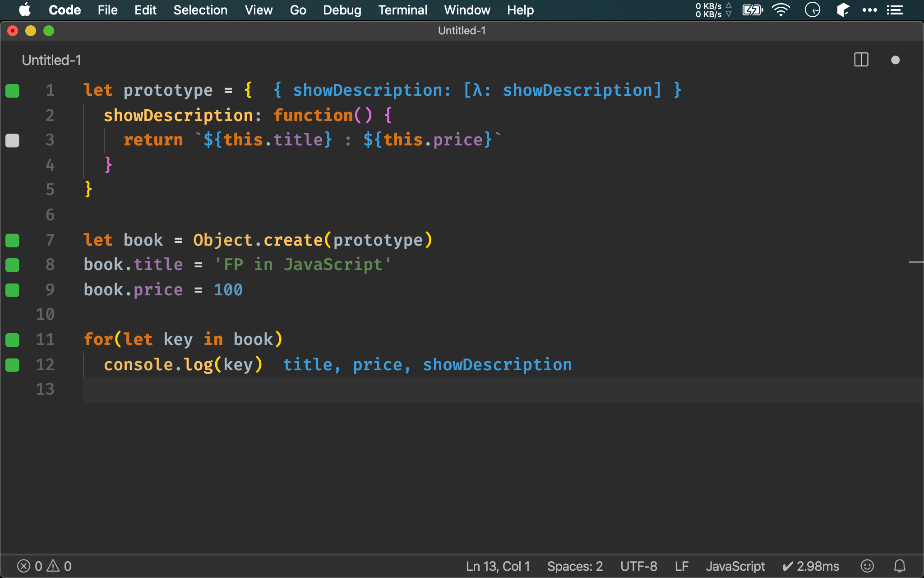This screenshot has width=924, height=578.
Task: Click the Wi-Fi icon in menu bar
Action: pos(781,10)
